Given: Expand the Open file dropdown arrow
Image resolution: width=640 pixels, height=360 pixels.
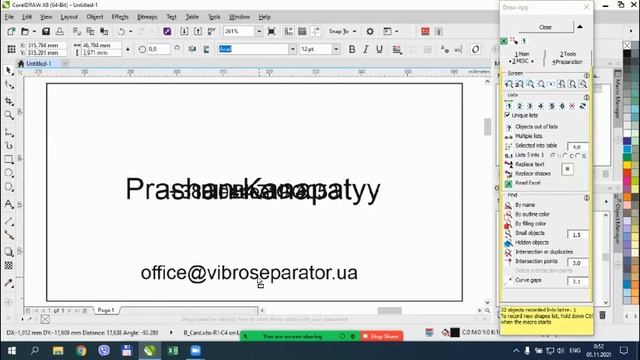Looking at the screenshot, I should pyautogui.click(x=34, y=31).
